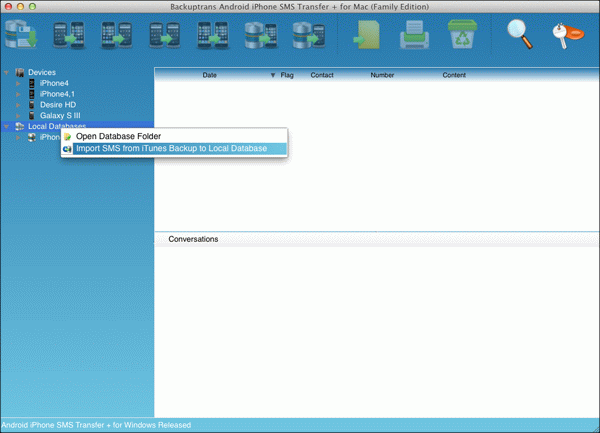Click the iPhone-to-iPhone transfer icon
The image size is (600, 433).
point(213,35)
